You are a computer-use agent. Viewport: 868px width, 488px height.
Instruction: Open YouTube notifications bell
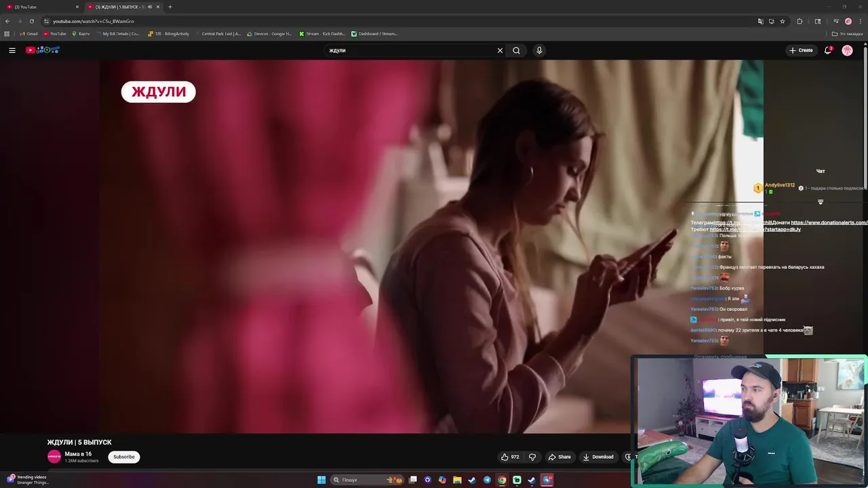pos(828,50)
